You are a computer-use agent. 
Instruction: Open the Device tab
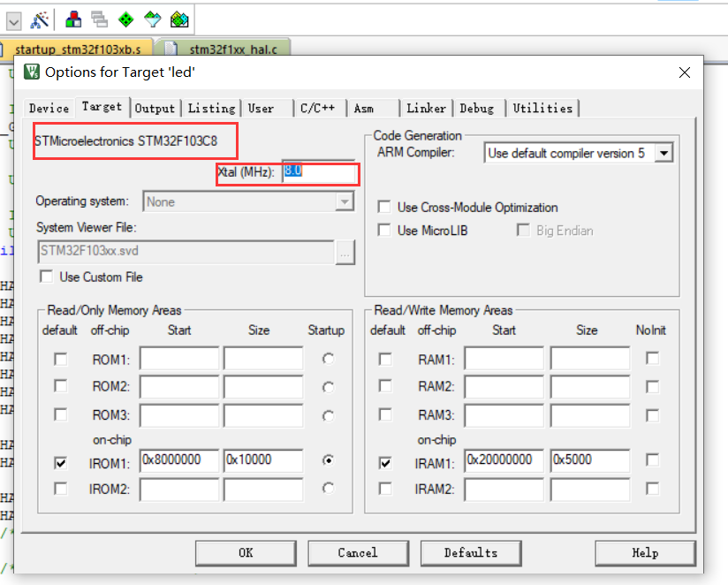tap(49, 108)
